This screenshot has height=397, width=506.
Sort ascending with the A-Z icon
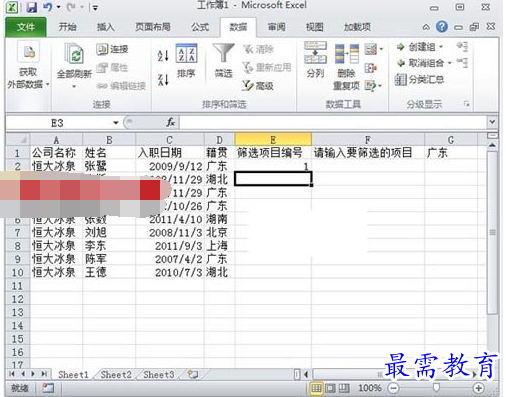pyautogui.click(x=163, y=56)
